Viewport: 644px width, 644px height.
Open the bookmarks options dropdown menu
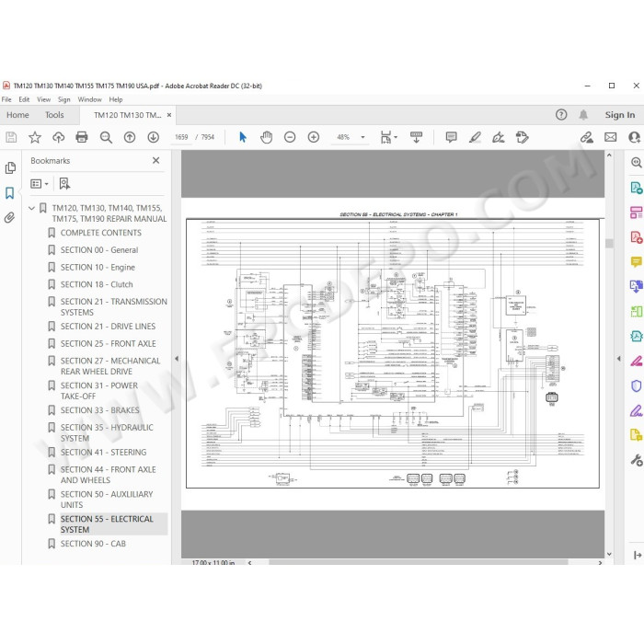[40, 184]
